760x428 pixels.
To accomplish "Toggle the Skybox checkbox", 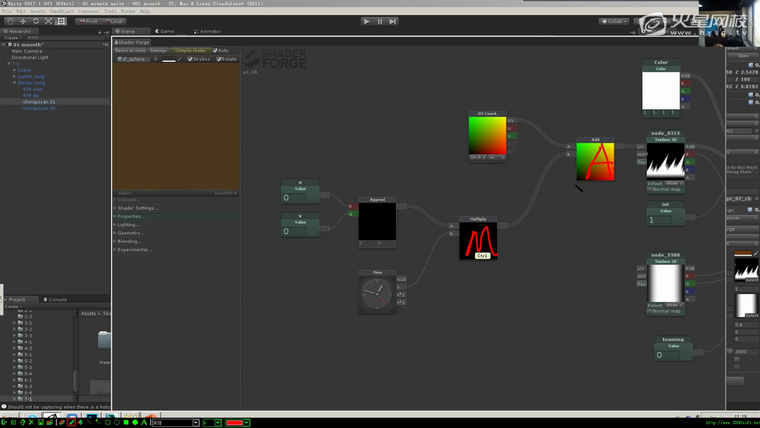I will [x=191, y=59].
